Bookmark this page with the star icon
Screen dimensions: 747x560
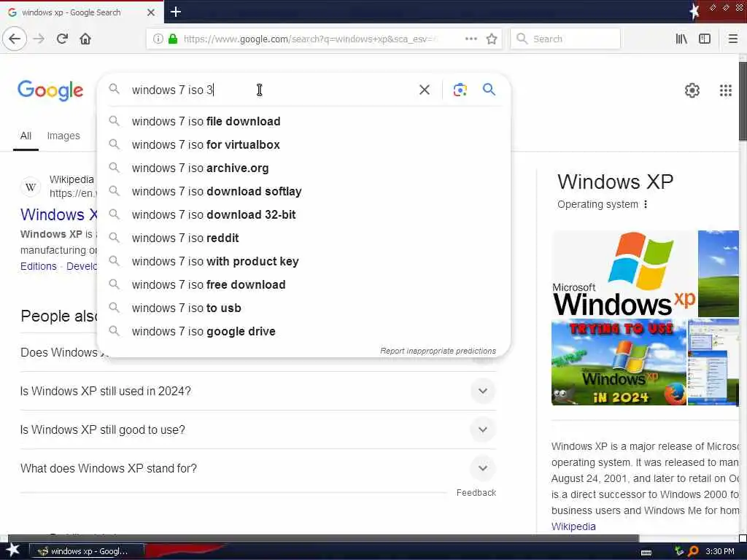[x=492, y=39]
